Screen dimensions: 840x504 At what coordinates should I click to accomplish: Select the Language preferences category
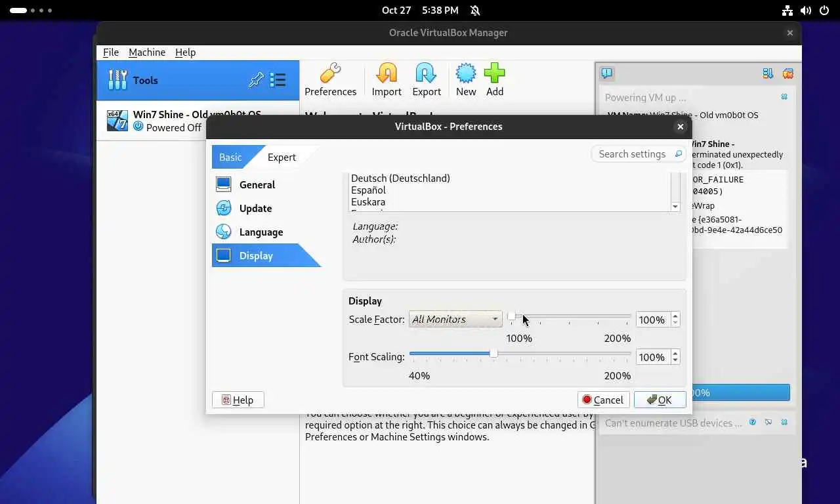point(261,232)
